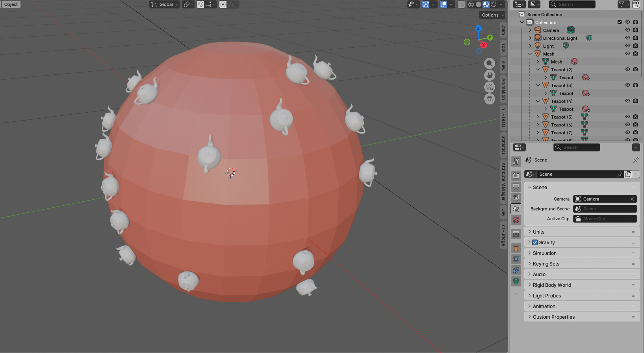The image size is (644, 353).
Task: Click the X axis on navigation gizmo
Action: (x=483, y=45)
